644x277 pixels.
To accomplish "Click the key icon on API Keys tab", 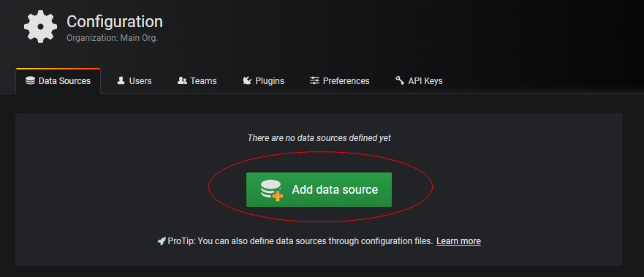I will 400,80.
